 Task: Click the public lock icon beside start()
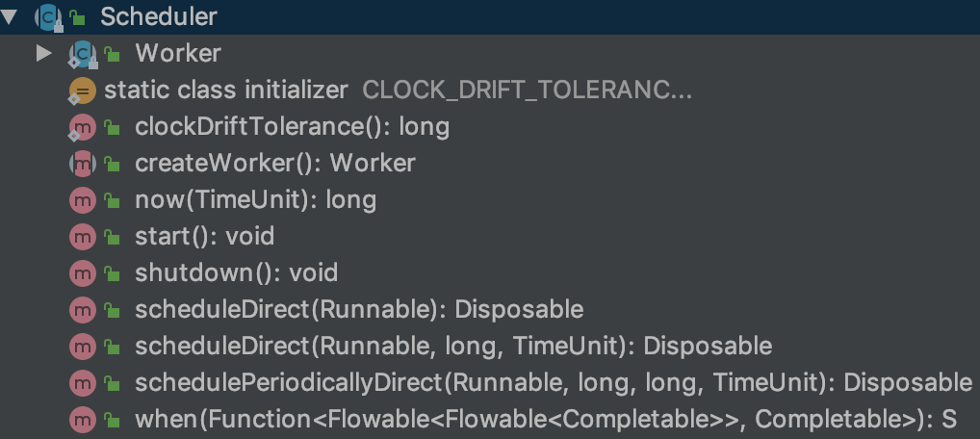click(113, 237)
